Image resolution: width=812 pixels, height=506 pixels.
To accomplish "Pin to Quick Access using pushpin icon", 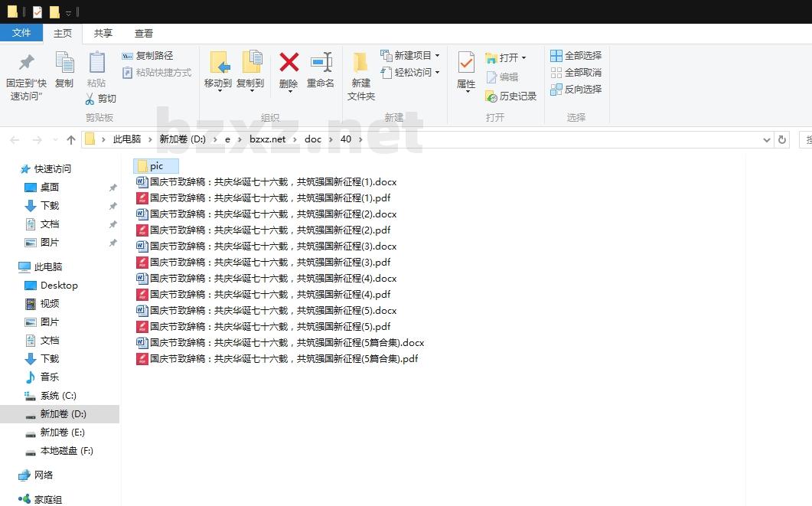I will pos(26,64).
